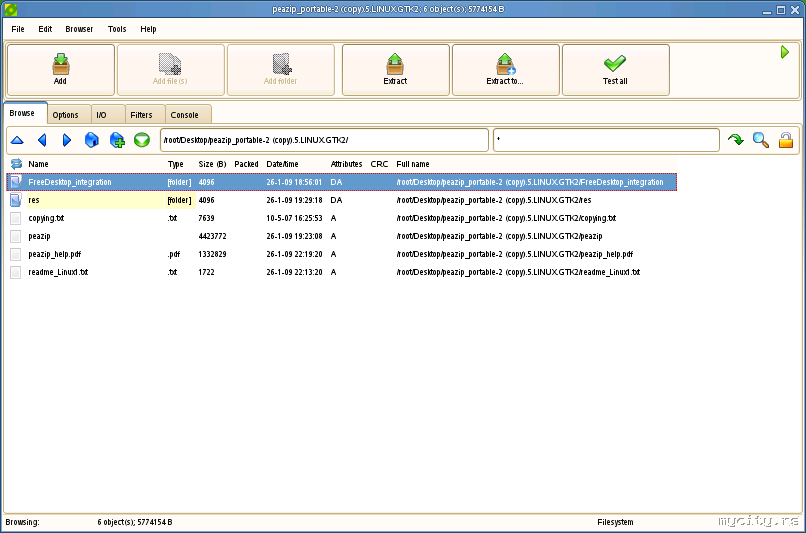806x533 pixels.
Task: Select the peazip_help.pdf file
Action: [x=55, y=254]
